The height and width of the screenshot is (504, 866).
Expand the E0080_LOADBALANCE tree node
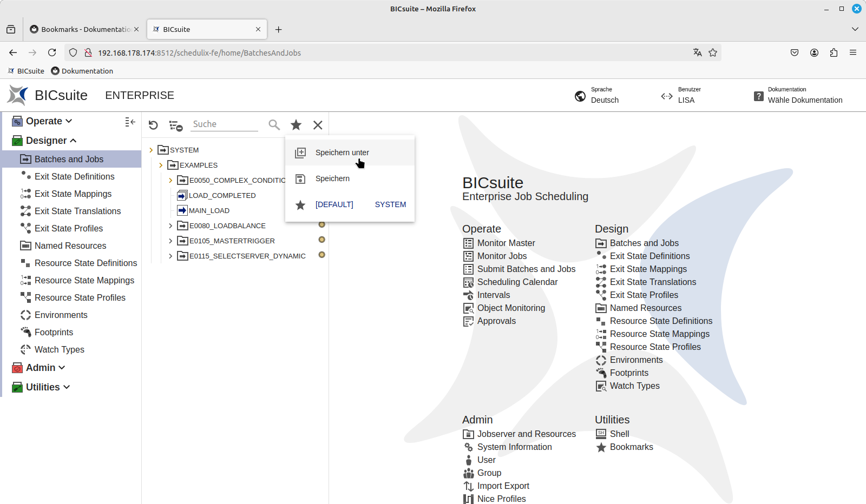170,226
